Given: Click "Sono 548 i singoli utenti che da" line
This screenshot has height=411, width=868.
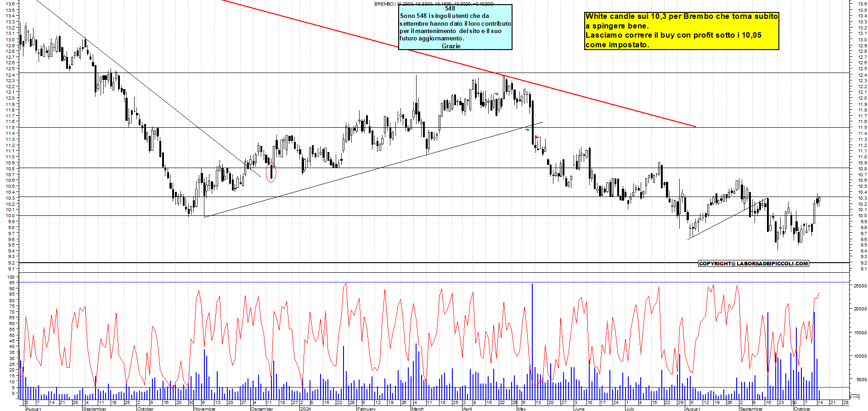Looking at the screenshot, I should click(444, 16).
